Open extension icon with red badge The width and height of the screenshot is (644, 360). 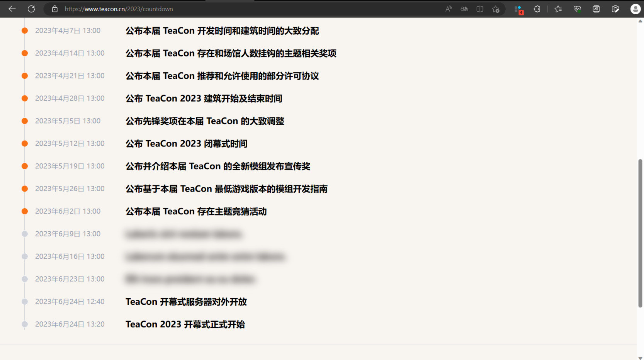pos(519,9)
